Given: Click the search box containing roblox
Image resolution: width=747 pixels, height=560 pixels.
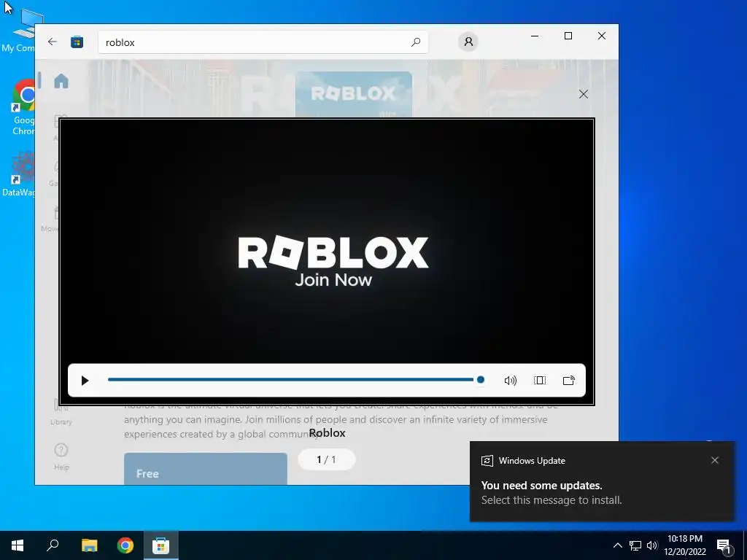Looking at the screenshot, I should (x=263, y=42).
